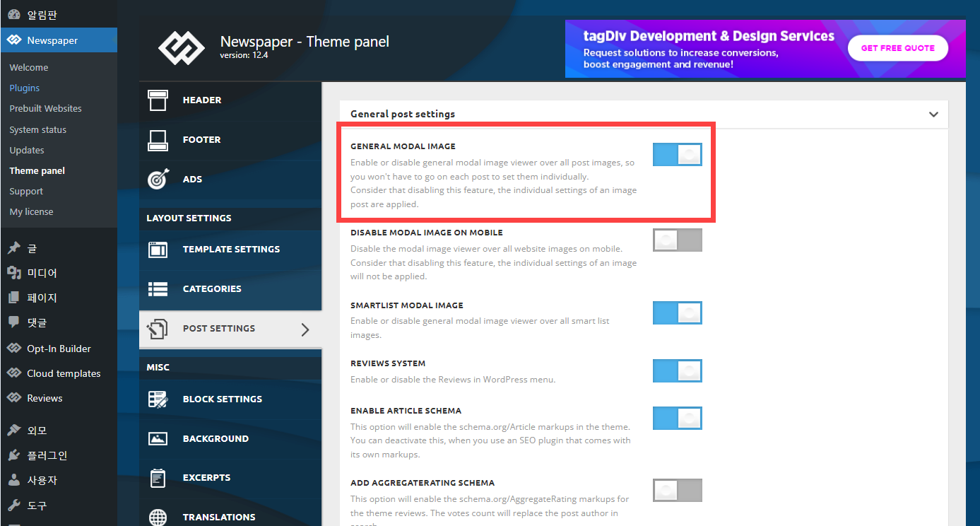Toggle the Add AggregateRating Schema switch
980x526 pixels.
[x=677, y=490]
